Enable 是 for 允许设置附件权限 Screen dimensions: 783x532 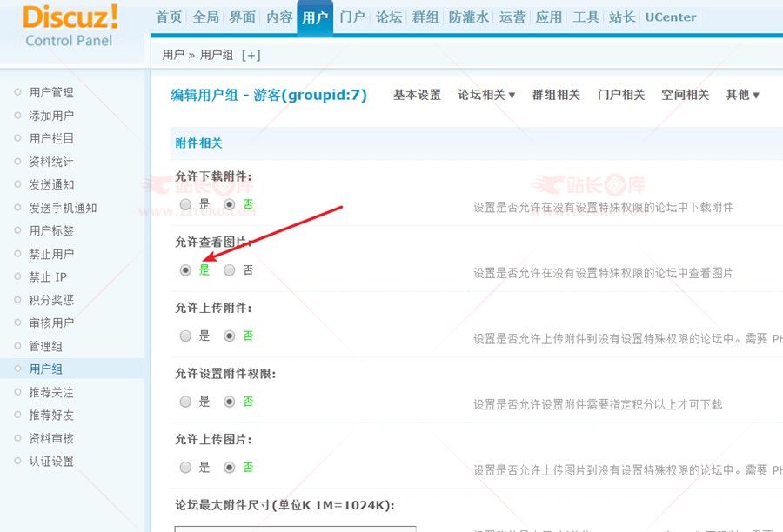pyautogui.click(x=185, y=402)
